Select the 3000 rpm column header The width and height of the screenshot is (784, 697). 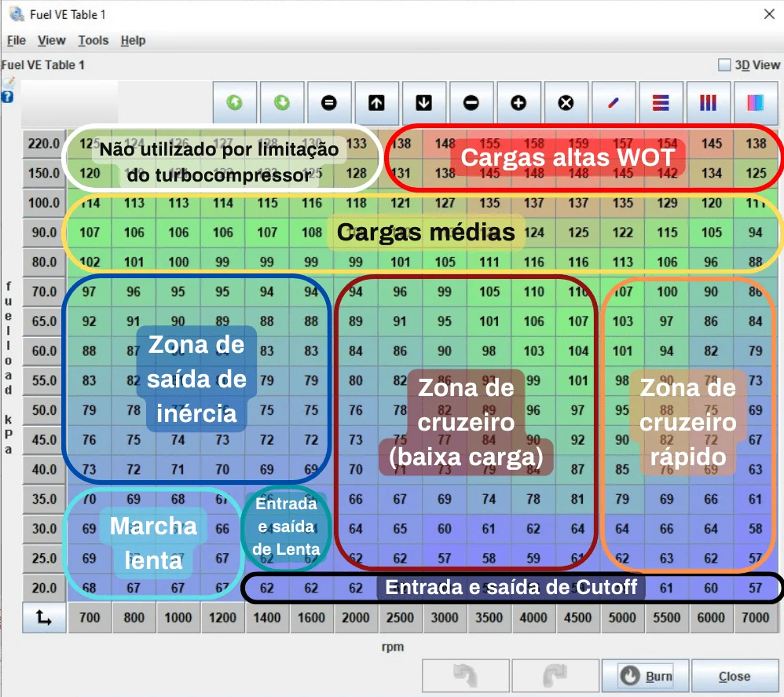[x=445, y=618]
